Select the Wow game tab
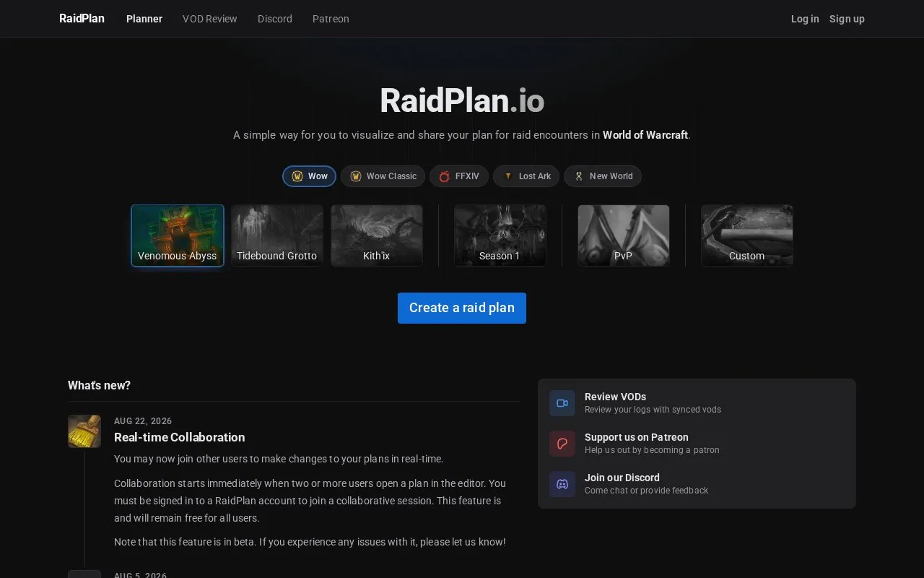 (309, 176)
